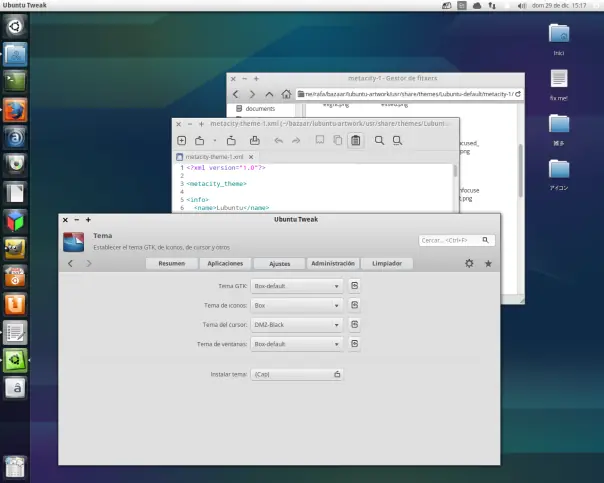This screenshot has width=604, height=483.
Task: Click the file manager vertical scrollbar
Action: point(520,171)
